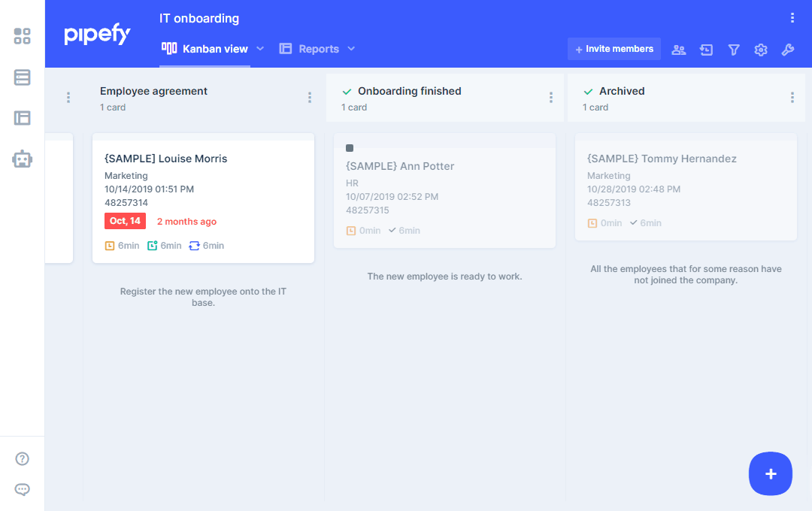The width and height of the screenshot is (812, 511).
Task: Open the help question mark icon
Action: pos(23,459)
